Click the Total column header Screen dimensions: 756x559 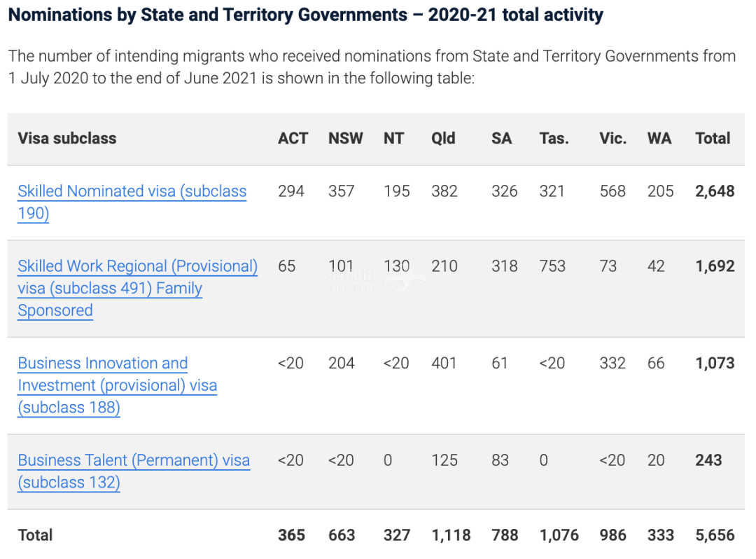pyautogui.click(x=713, y=139)
